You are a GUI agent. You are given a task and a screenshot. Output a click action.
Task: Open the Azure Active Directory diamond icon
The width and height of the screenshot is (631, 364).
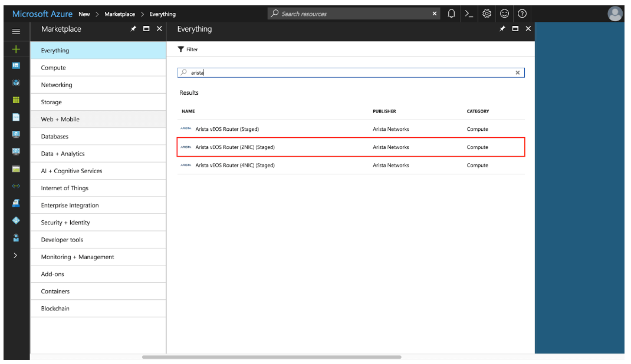pyautogui.click(x=16, y=220)
